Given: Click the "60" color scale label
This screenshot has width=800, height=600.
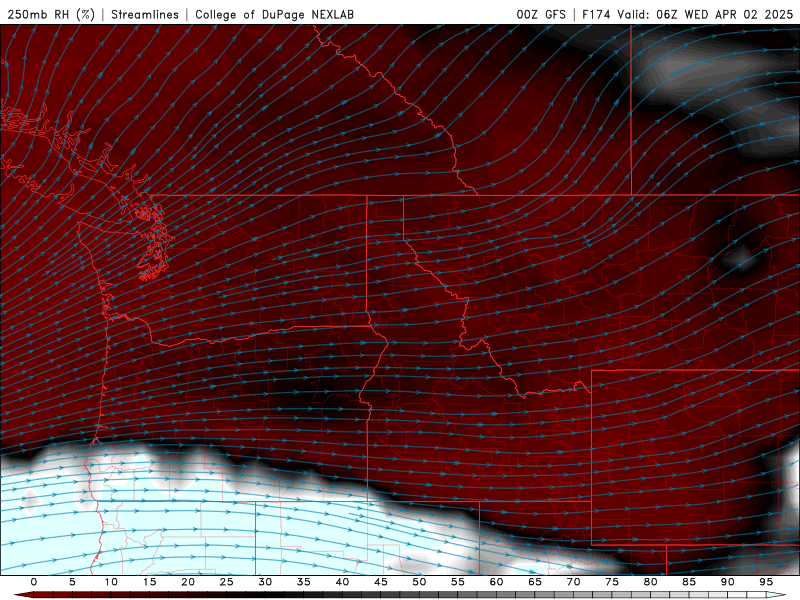Looking at the screenshot, I should pyautogui.click(x=496, y=582).
